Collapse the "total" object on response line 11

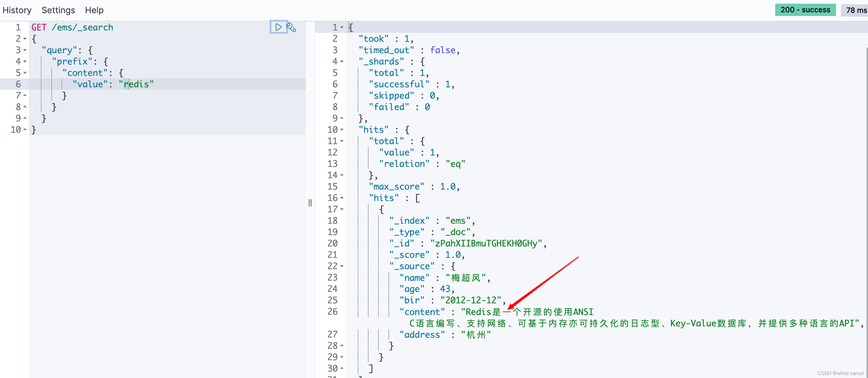[342, 141]
